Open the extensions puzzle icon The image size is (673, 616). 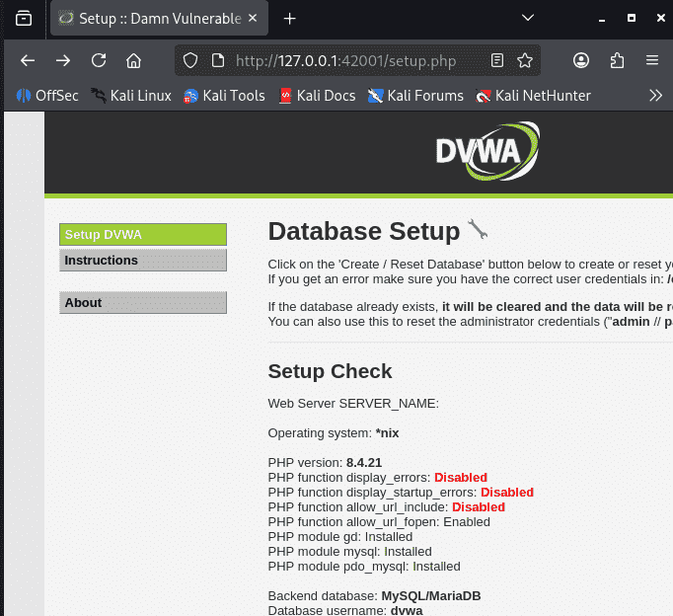[617, 60]
